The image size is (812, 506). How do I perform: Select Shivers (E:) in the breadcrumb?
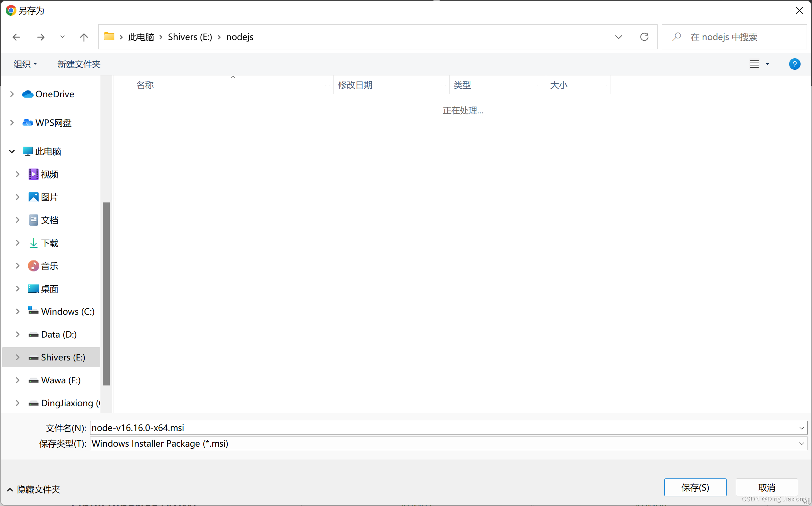(x=190, y=37)
